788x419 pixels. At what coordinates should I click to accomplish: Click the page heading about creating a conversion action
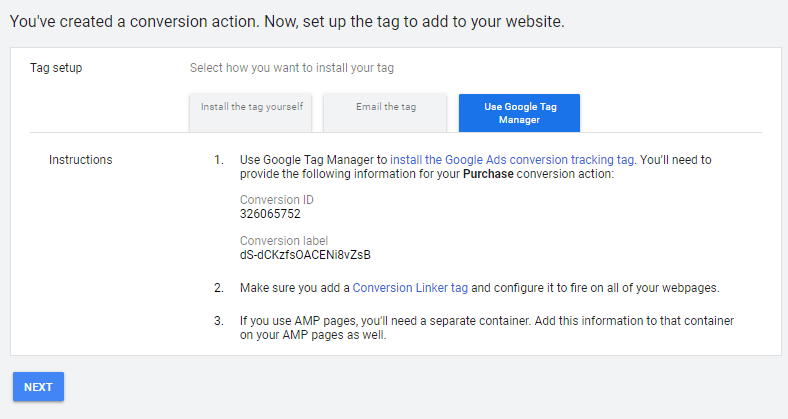click(287, 21)
